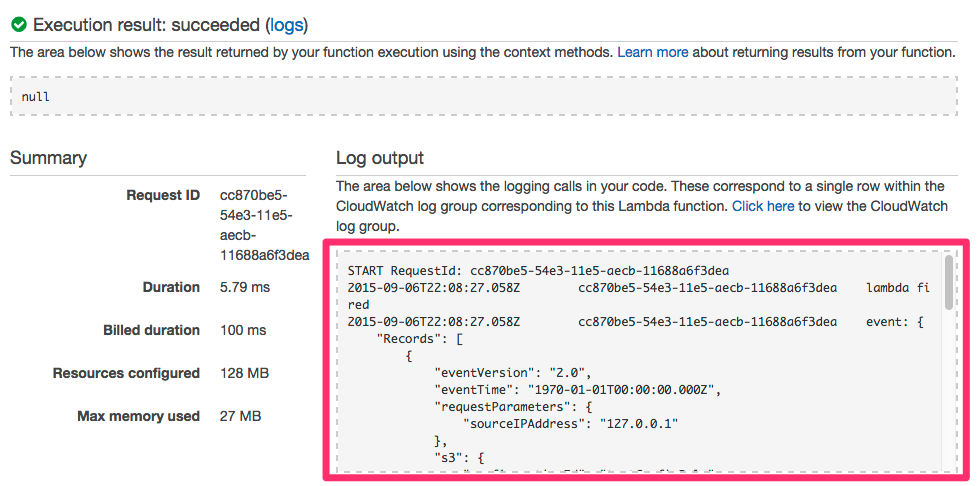
Task: Click the eventVersion line in the log
Action: (512, 372)
